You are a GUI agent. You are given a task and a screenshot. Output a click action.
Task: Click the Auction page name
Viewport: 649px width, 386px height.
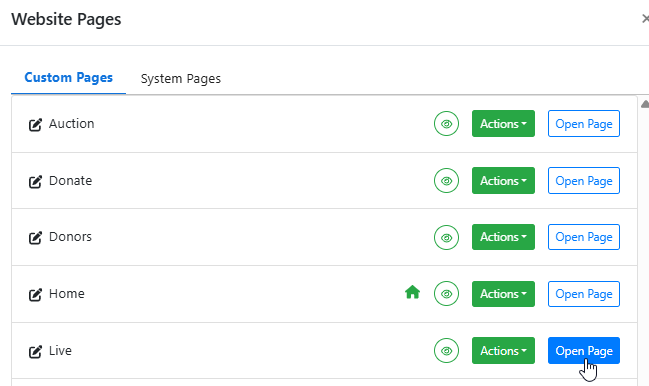coord(72,124)
